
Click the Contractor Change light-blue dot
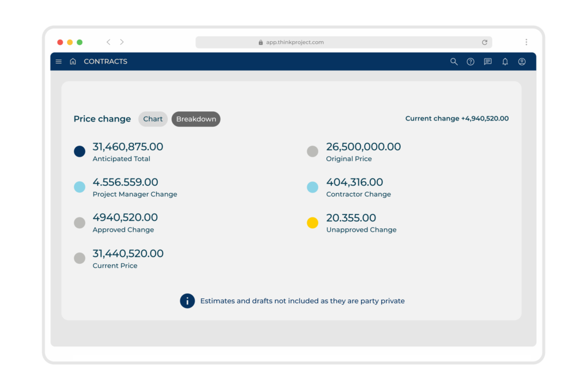pyautogui.click(x=312, y=187)
